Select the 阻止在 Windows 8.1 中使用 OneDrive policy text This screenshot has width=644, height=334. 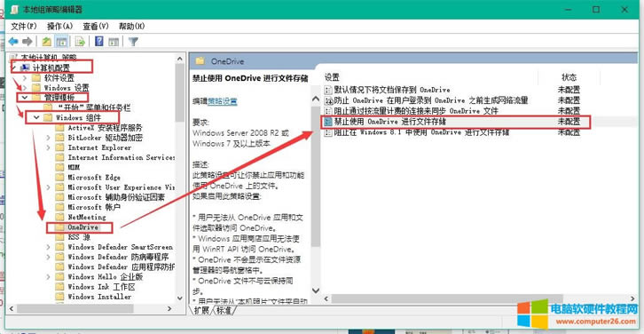point(422,132)
